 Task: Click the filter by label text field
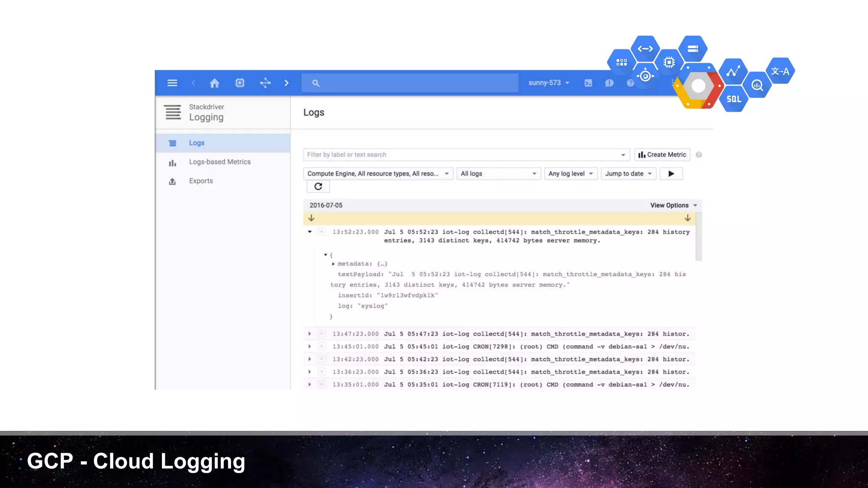pyautogui.click(x=462, y=155)
